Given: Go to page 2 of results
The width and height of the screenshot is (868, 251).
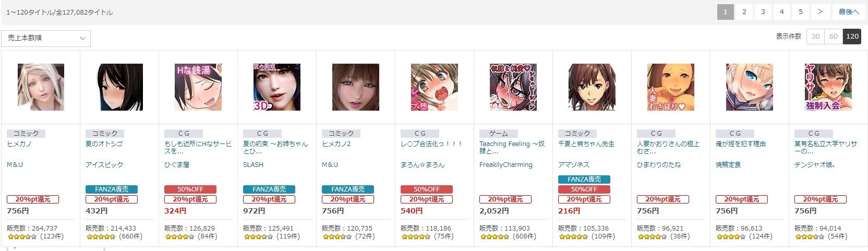Looking at the screenshot, I should point(744,12).
